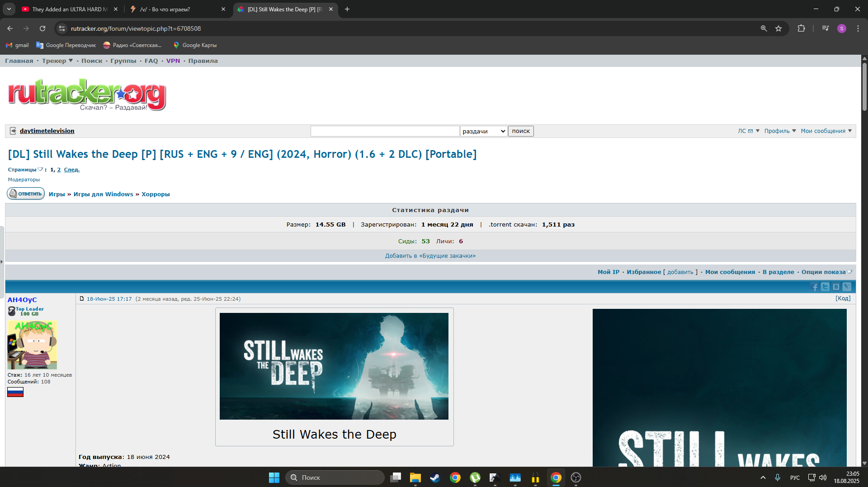Click the logout icon beside daytimetelevision
The width and height of the screenshot is (868, 487).
pos(13,131)
